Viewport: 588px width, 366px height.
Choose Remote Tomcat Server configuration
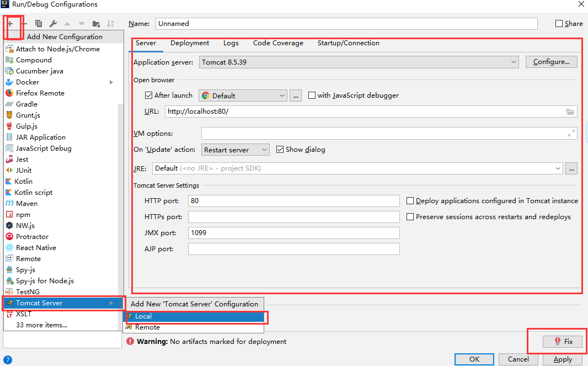click(194, 327)
